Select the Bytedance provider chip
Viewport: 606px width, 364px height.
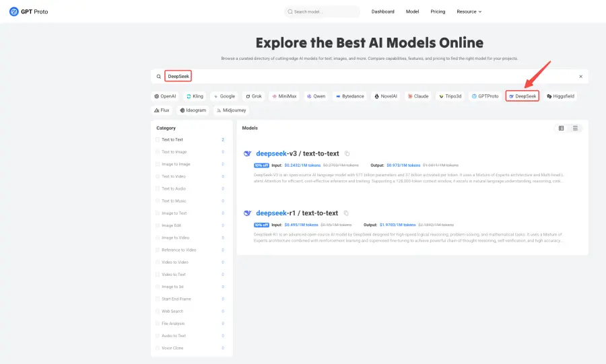(349, 96)
